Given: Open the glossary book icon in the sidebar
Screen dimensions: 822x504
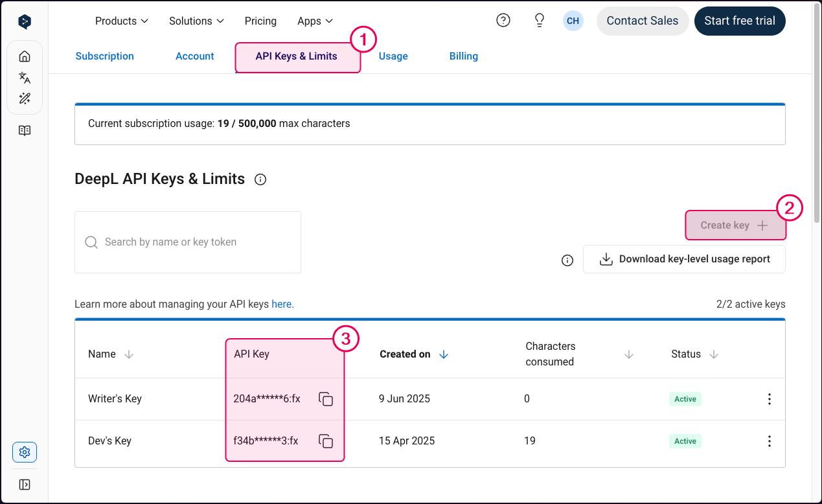Looking at the screenshot, I should tap(24, 130).
